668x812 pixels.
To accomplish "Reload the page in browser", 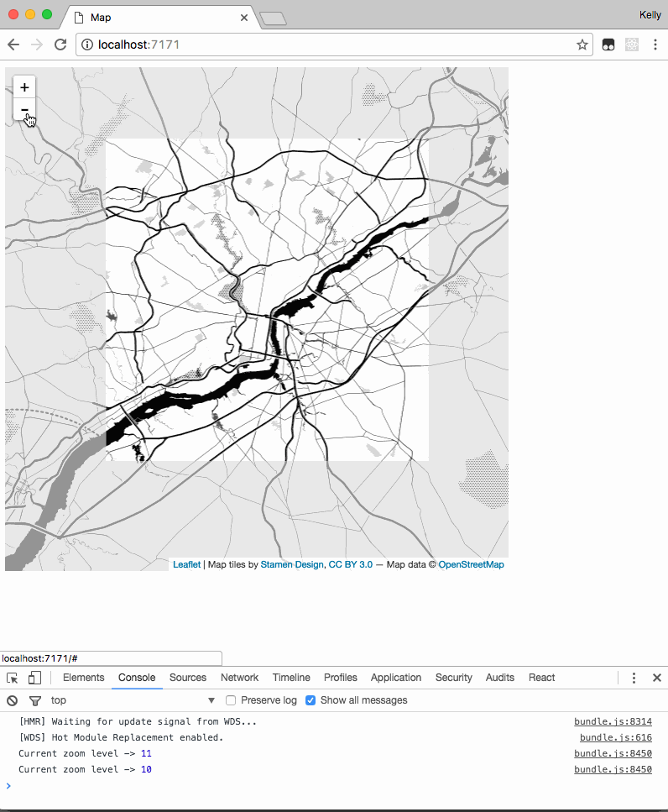I will pos(60,45).
